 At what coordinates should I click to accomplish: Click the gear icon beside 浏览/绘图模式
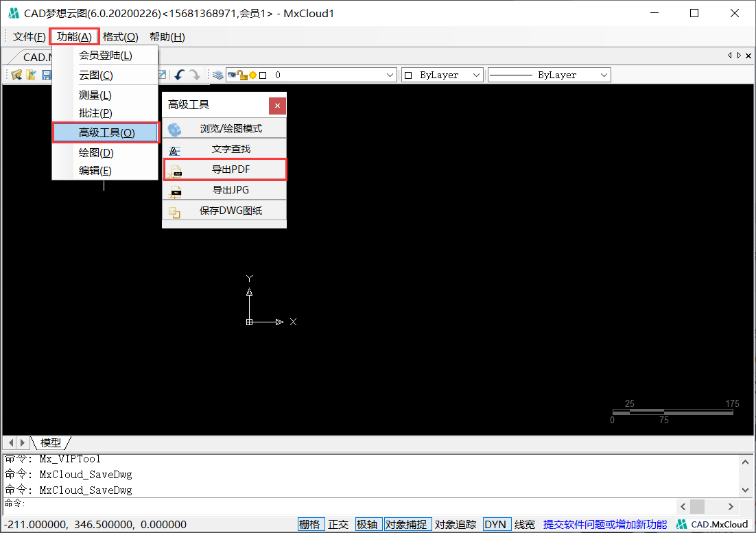click(174, 129)
